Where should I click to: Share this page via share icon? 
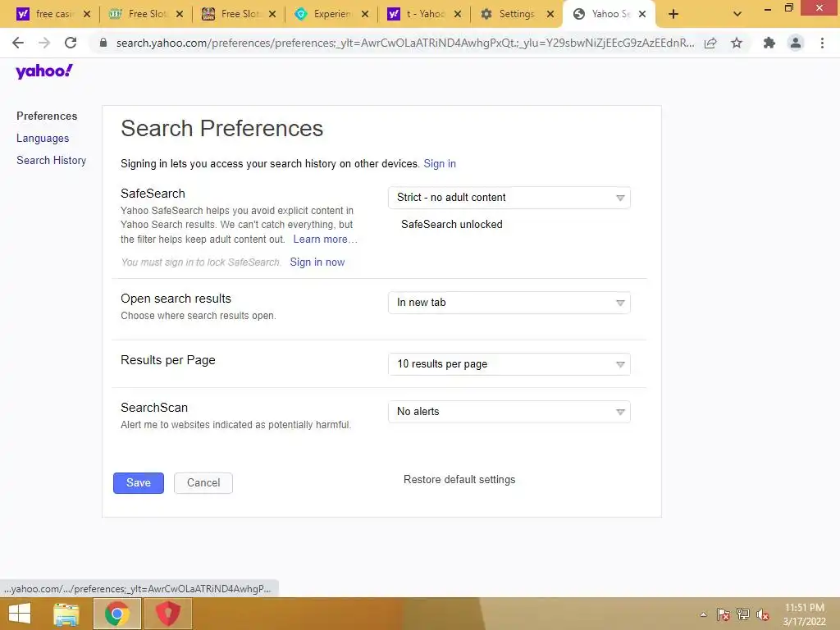point(710,43)
